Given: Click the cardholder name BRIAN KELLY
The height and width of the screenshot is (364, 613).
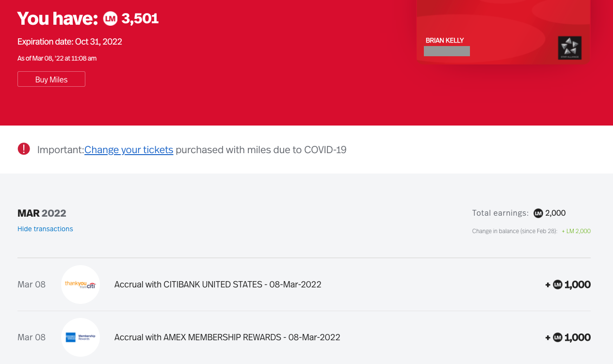Looking at the screenshot, I should tap(444, 40).
